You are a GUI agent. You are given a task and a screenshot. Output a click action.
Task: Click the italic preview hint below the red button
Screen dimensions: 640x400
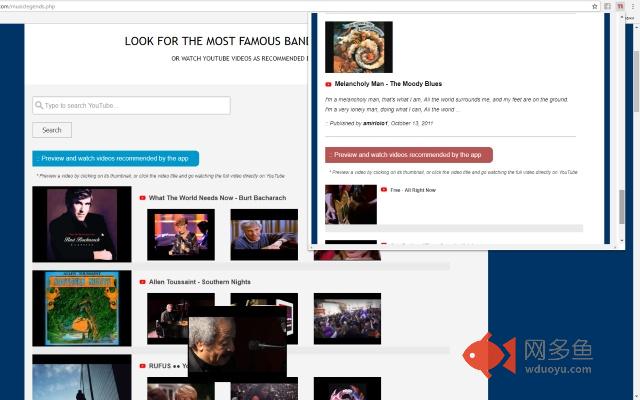(x=453, y=172)
